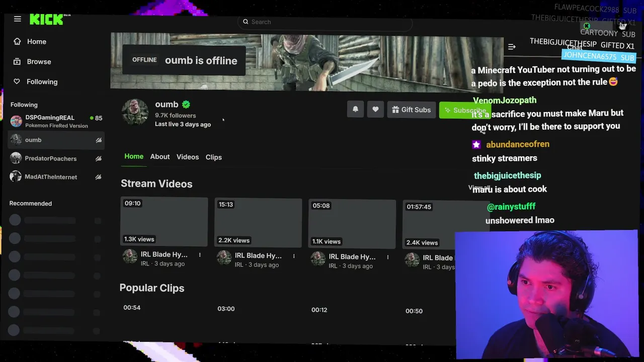Open the 09:10 stream video thumbnail
This screenshot has width=644, height=362.
164,222
